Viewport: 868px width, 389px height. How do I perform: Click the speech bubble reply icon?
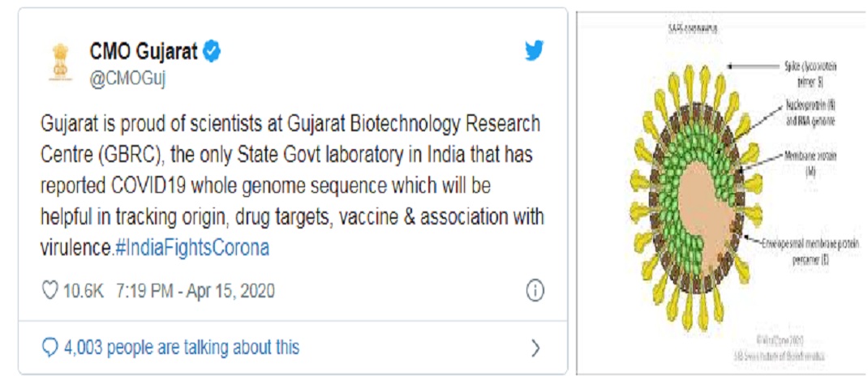tap(49, 348)
